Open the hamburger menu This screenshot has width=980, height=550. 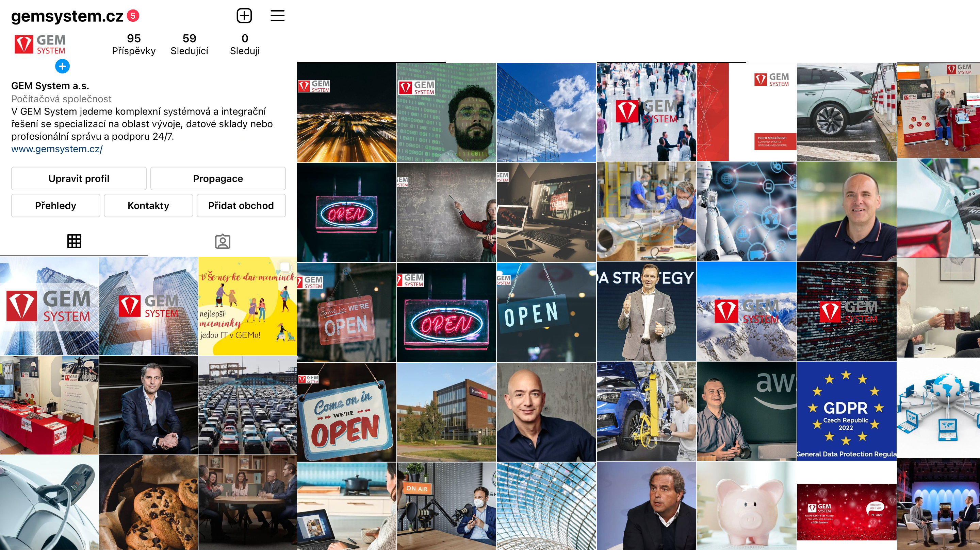tap(277, 16)
